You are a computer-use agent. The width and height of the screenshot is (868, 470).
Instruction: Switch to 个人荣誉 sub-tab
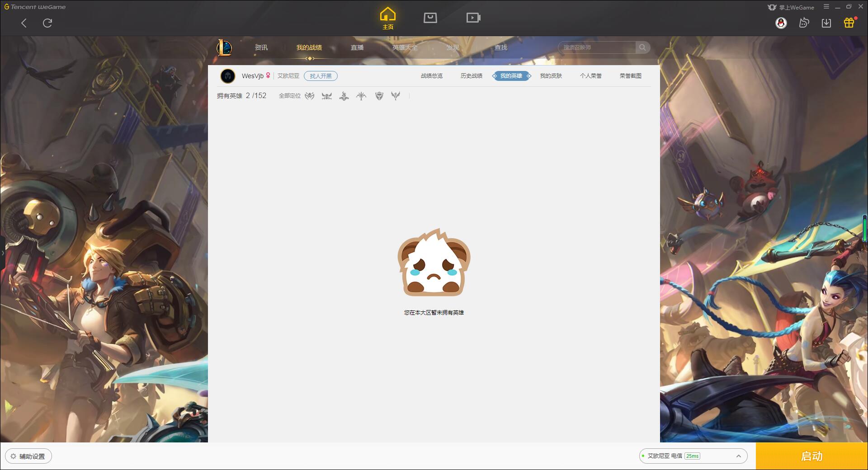point(591,76)
